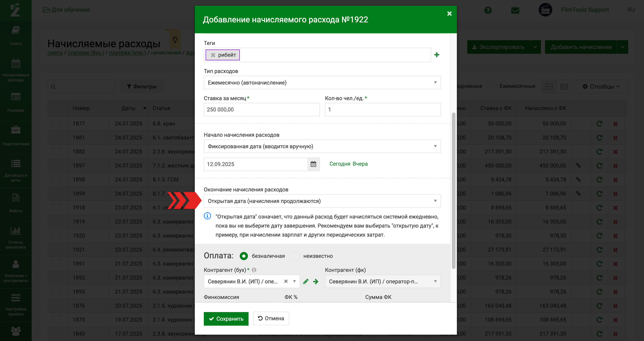644x341 pixels.
Task: Clear the Контрагент (бух) selection
Action: [x=286, y=281]
